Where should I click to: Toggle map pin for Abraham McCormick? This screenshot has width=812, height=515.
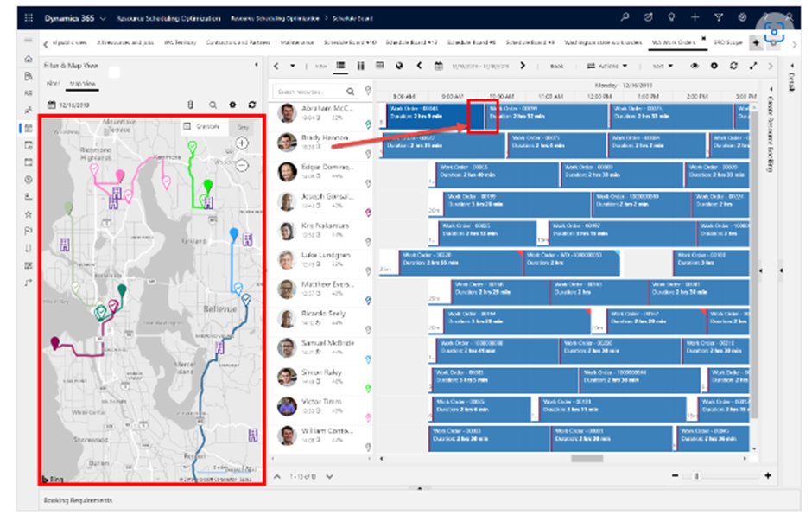coord(368,124)
